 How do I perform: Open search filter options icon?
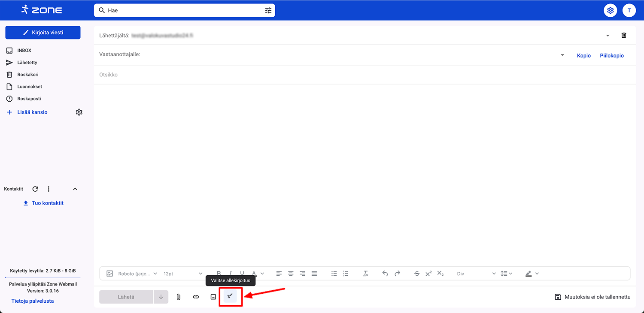(x=268, y=10)
